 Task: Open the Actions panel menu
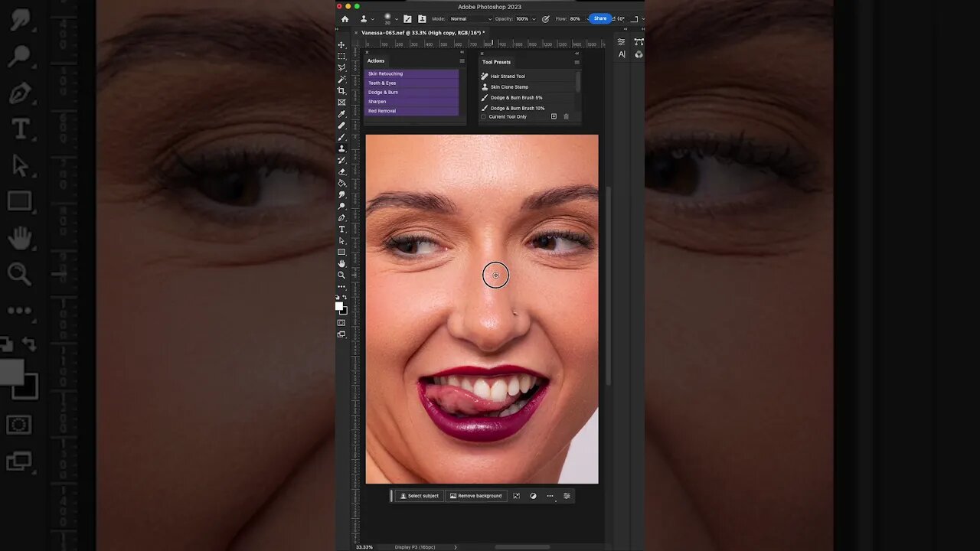[462, 60]
